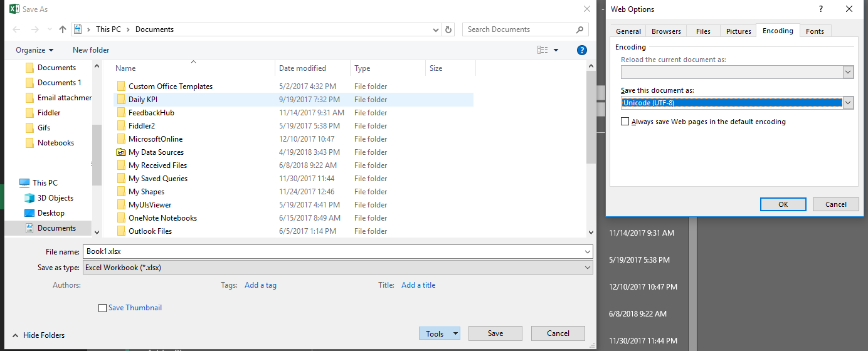Open the Save As help question mark

(x=581, y=50)
